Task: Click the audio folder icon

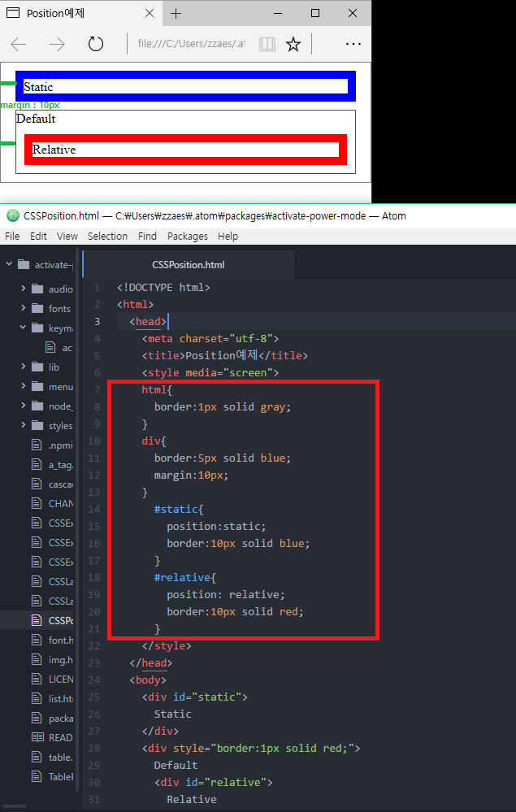Action: tap(37, 289)
